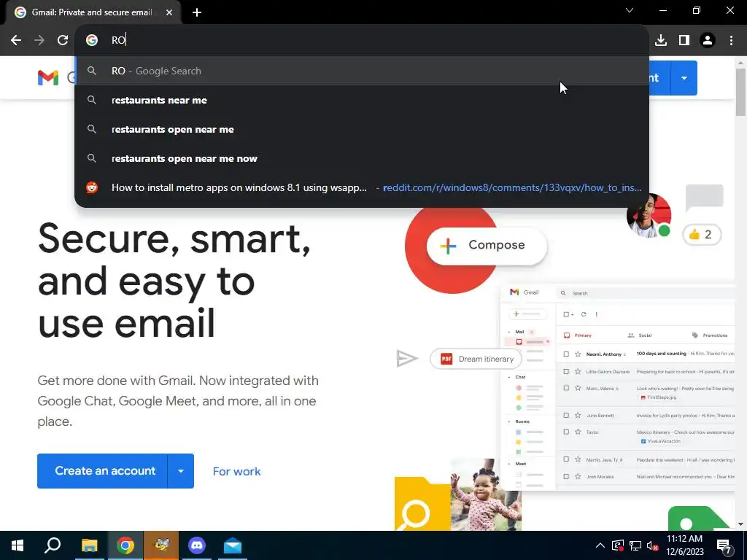Open the Windows taskbar search
The width and height of the screenshot is (747, 560).
53,545
